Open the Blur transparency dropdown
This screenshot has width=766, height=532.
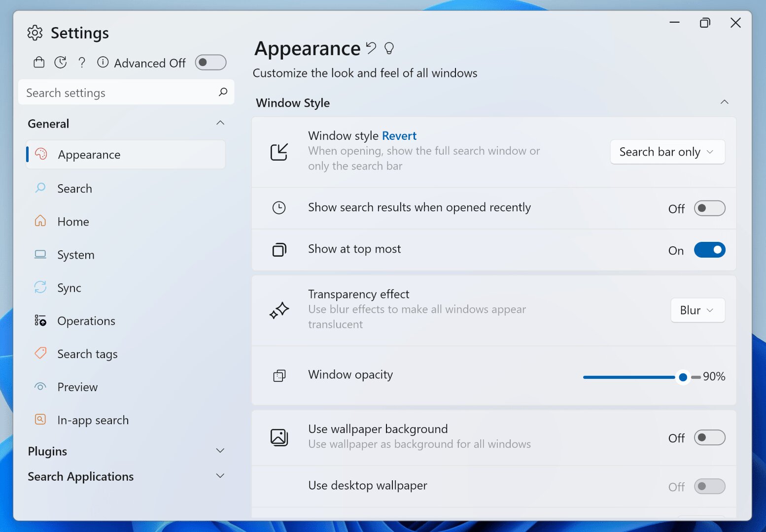(697, 310)
